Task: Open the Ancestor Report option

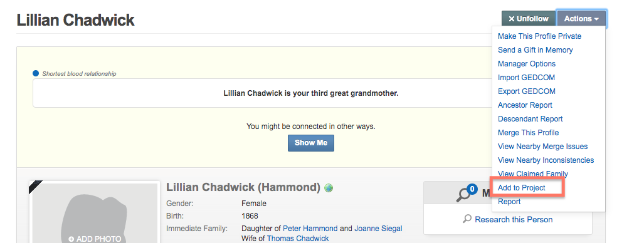Action: click(x=525, y=105)
